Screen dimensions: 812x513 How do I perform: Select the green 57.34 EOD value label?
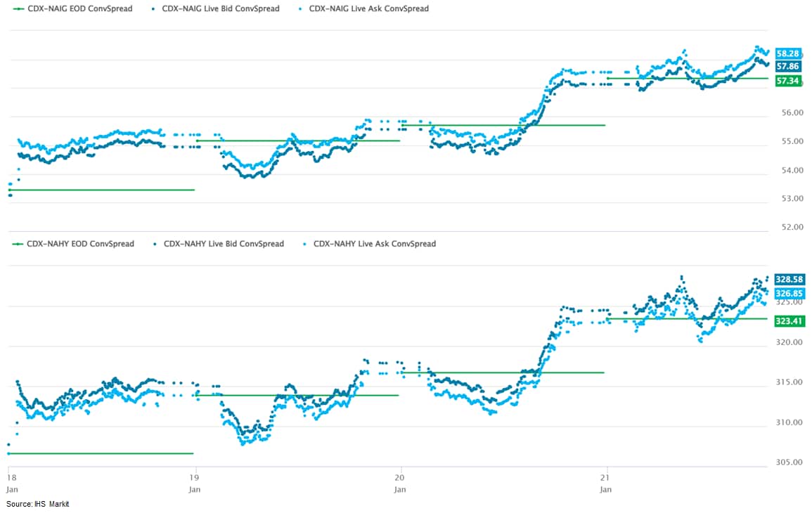[787, 81]
